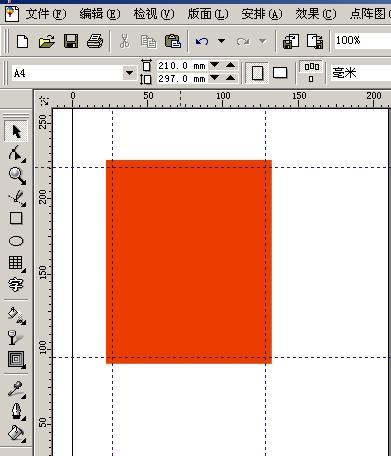The height and width of the screenshot is (456, 391).
Task: Select the Pick (arrow) tool
Action: 16,132
